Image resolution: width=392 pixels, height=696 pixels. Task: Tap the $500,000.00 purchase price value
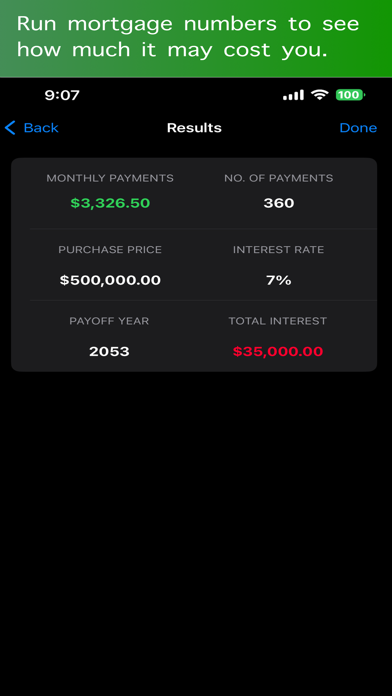tap(110, 281)
